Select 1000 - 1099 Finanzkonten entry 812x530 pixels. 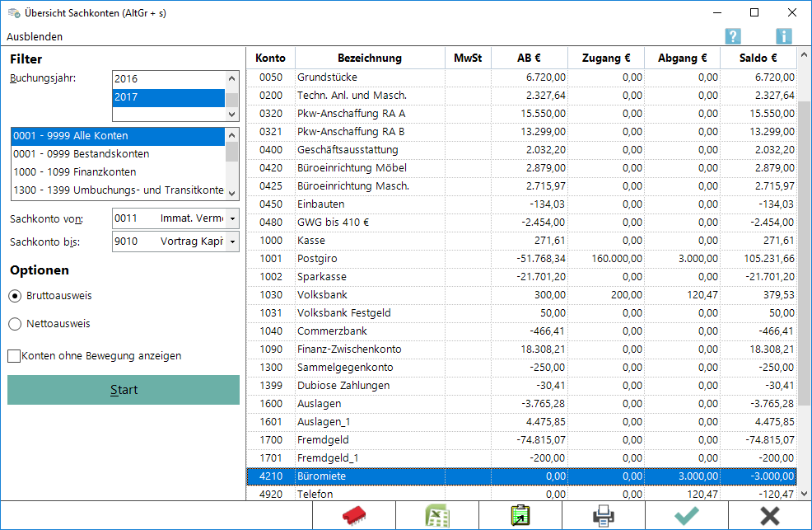coord(118,172)
